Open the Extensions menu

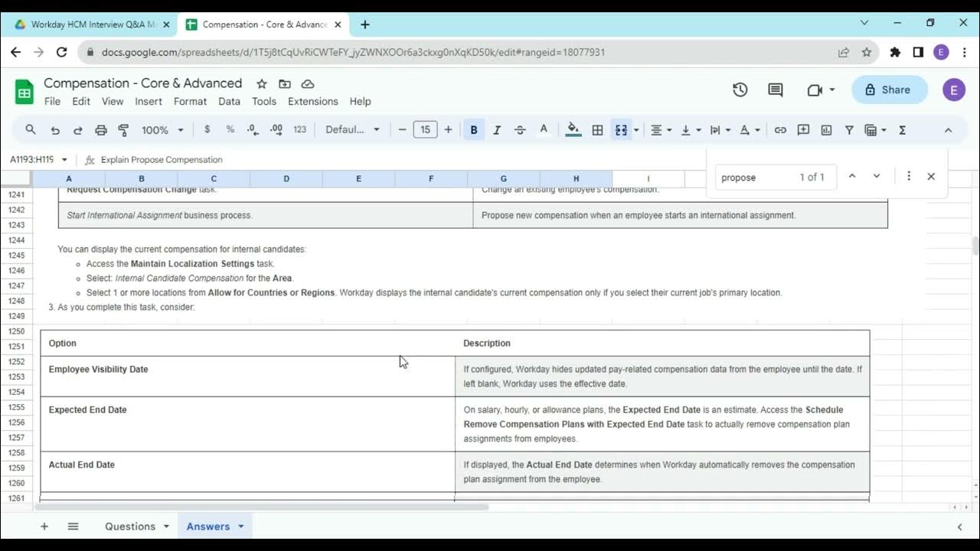tap(313, 101)
